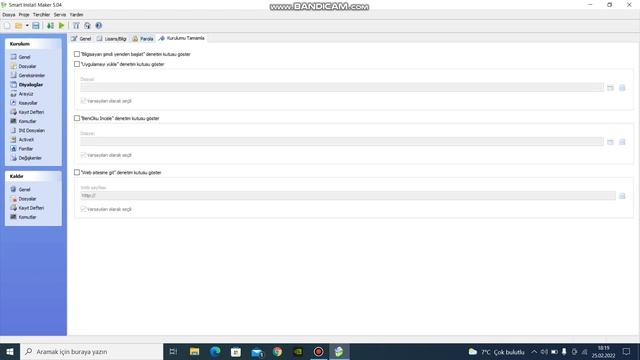Compile the installer with the green arrows icon
This screenshot has width=640, height=360.
[50, 26]
